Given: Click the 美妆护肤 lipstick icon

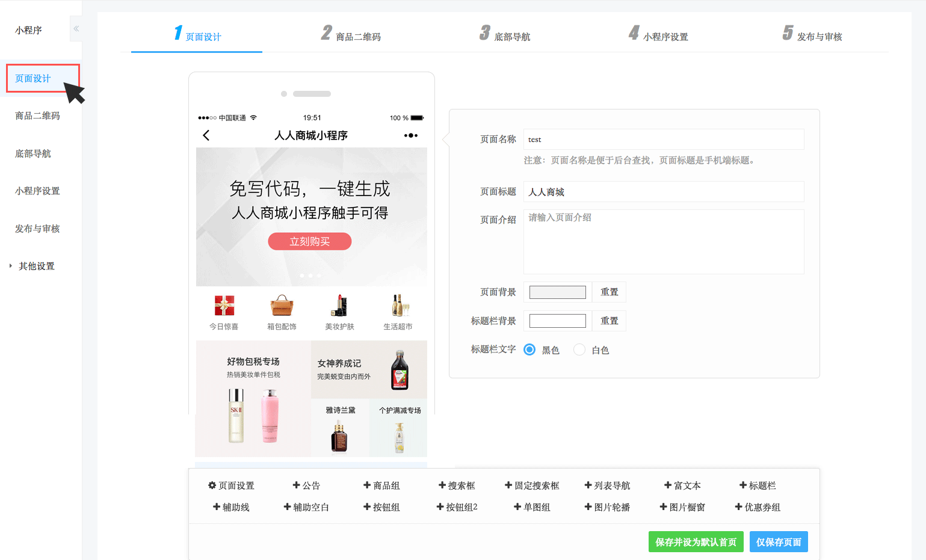Looking at the screenshot, I should click(x=339, y=306).
